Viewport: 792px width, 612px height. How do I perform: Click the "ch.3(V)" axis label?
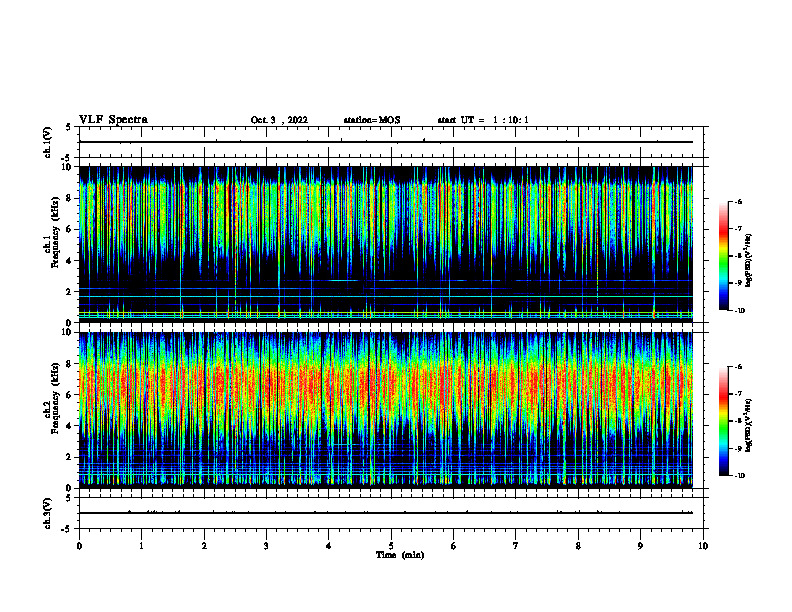click(48, 514)
